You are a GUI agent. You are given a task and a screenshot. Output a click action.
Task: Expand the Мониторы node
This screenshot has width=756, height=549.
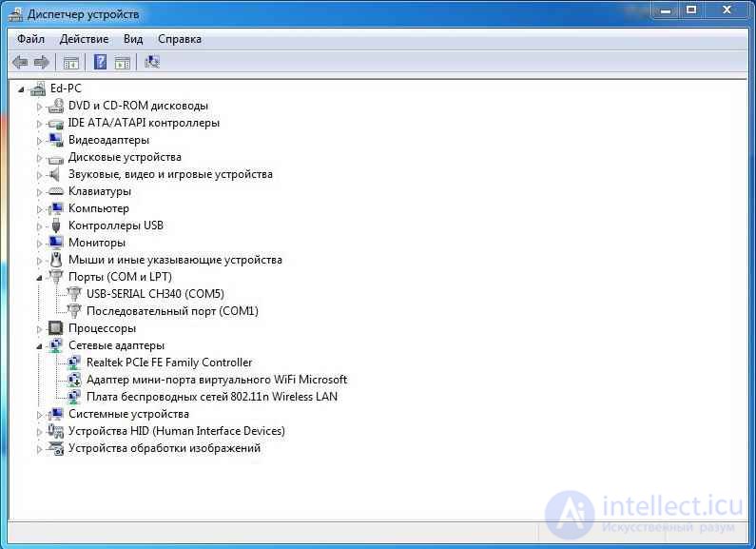[x=39, y=244]
